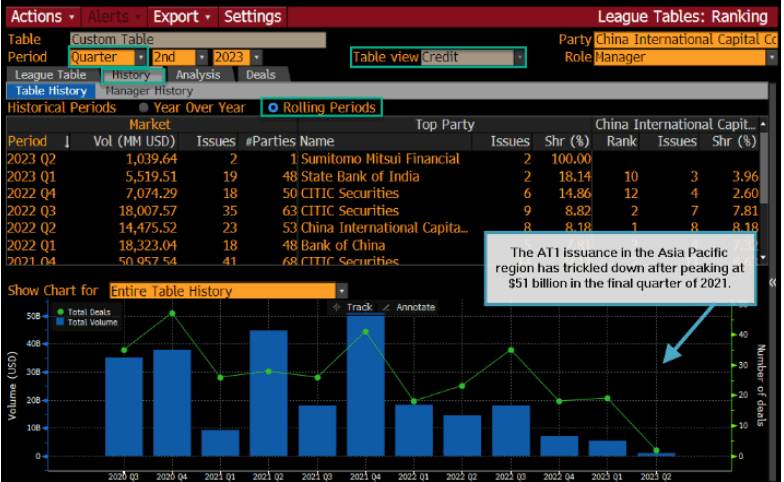Click the Total Volume legend swatch
Screen dimensions: 784x482
click(x=60, y=322)
